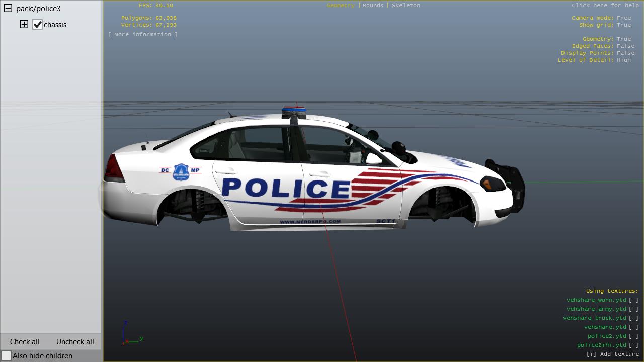Switch to the Bounds view tab
The height and width of the screenshot is (362, 644).
373,6
